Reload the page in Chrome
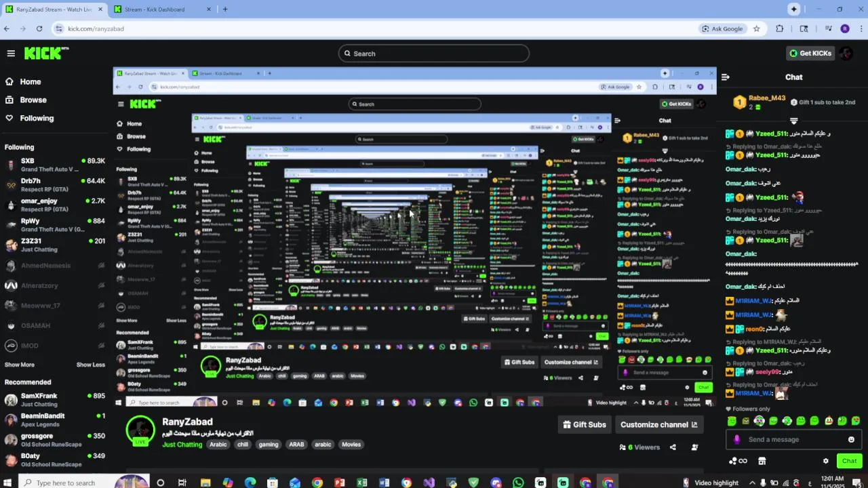This screenshot has width=868, height=488. pos(39,28)
